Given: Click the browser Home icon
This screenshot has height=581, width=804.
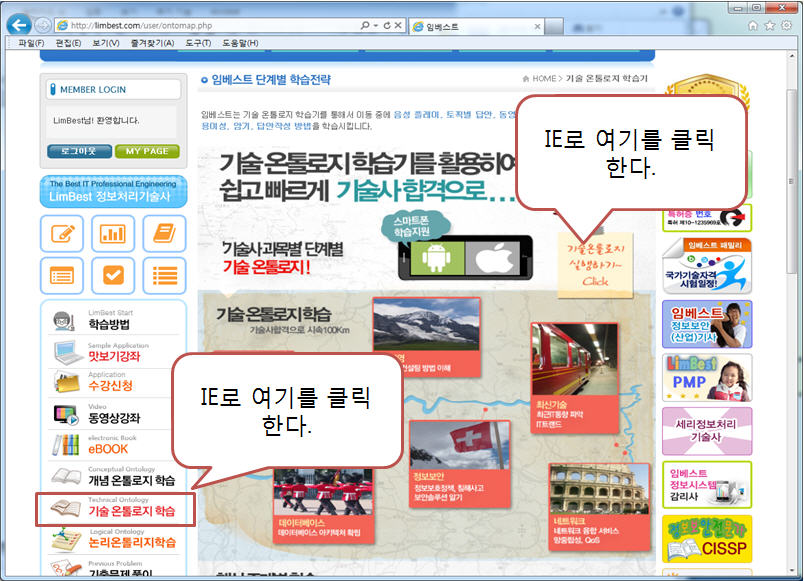Looking at the screenshot, I should pyautogui.click(x=753, y=26).
